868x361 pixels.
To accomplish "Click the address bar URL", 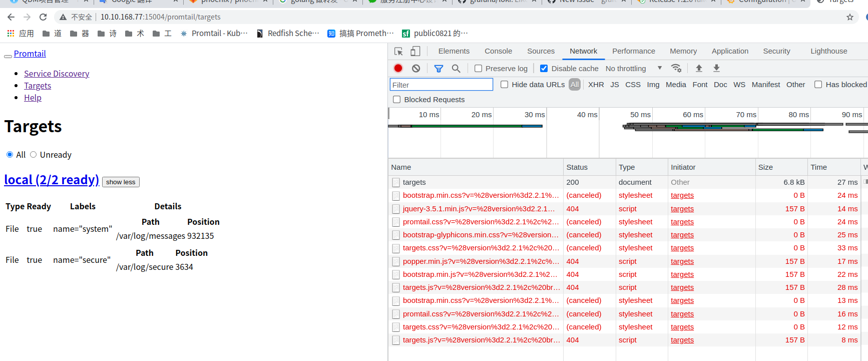I will point(160,17).
